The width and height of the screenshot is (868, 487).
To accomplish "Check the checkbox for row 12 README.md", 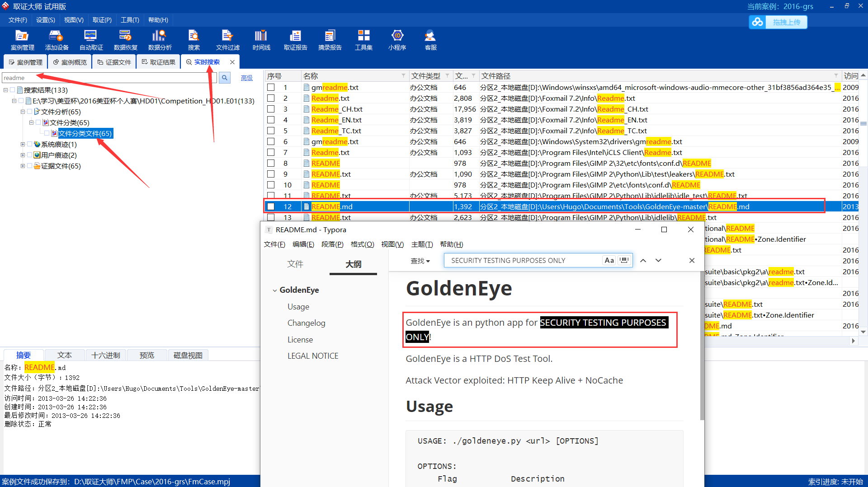I will (x=271, y=206).
